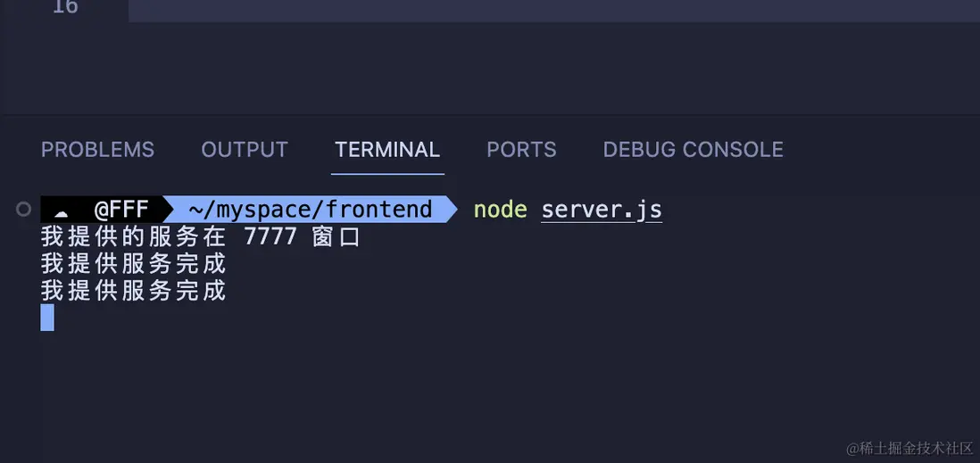
Task: Click the command decoration circle beside prompt
Action: point(24,210)
